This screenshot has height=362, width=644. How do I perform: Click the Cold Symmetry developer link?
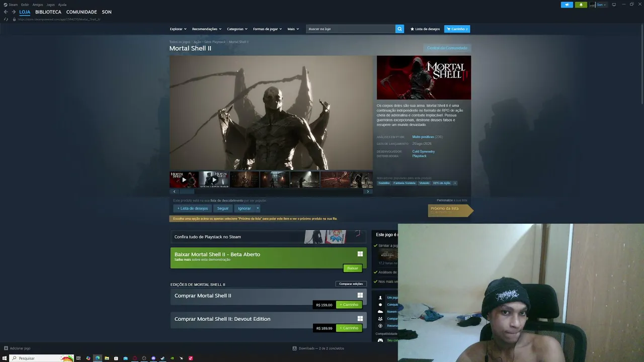click(424, 151)
